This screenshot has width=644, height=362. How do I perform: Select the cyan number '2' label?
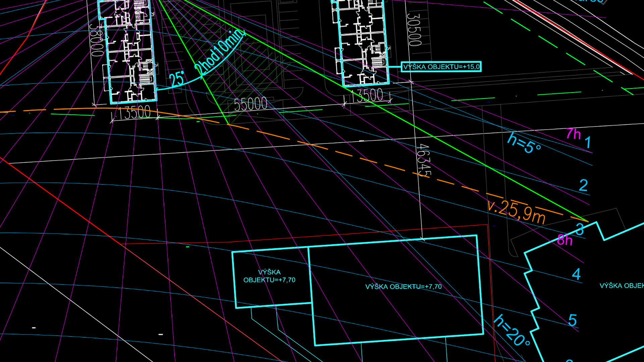(x=584, y=185)
